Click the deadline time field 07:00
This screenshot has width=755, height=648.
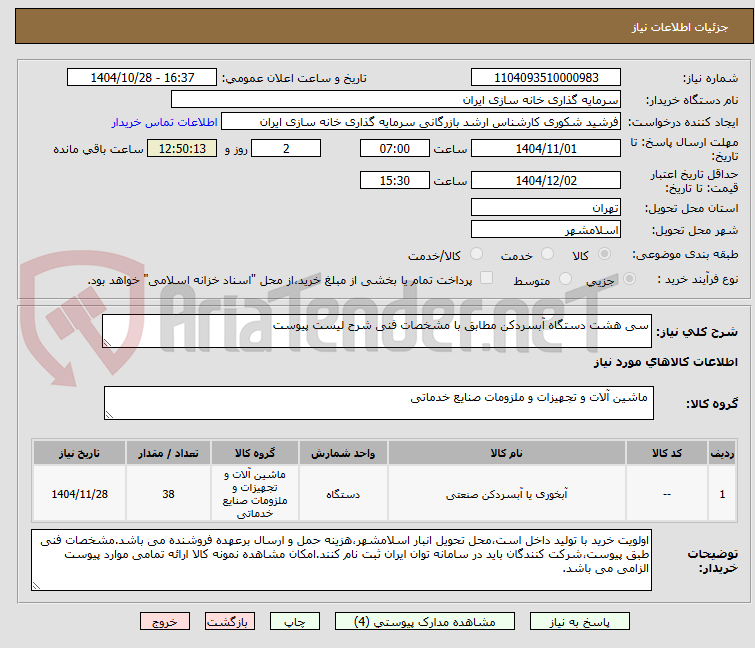pyautogui.click(x=395, y=148)
